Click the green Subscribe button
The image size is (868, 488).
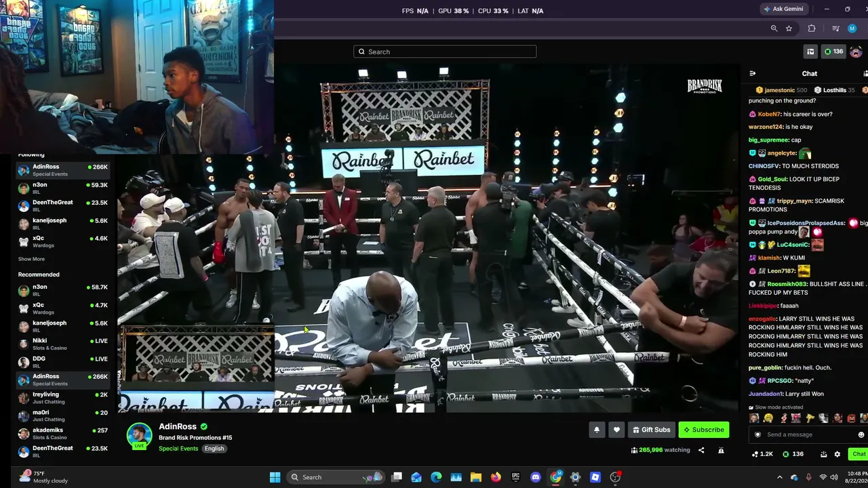point(704,430)
